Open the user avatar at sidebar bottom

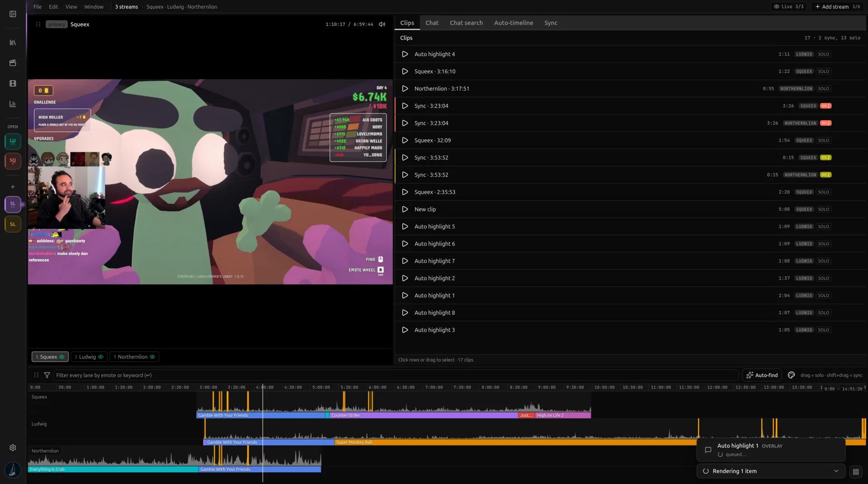(13, 470)
